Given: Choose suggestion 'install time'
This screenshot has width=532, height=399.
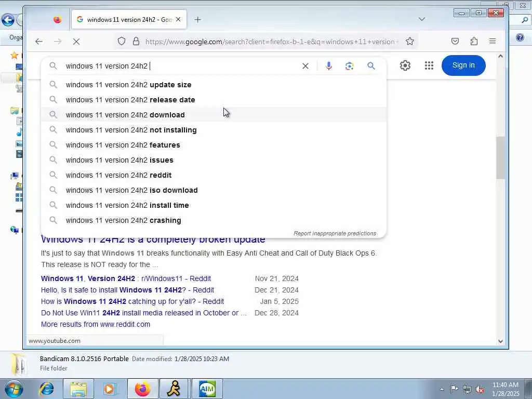Looking at the screenshot, I should coord(214,205).
